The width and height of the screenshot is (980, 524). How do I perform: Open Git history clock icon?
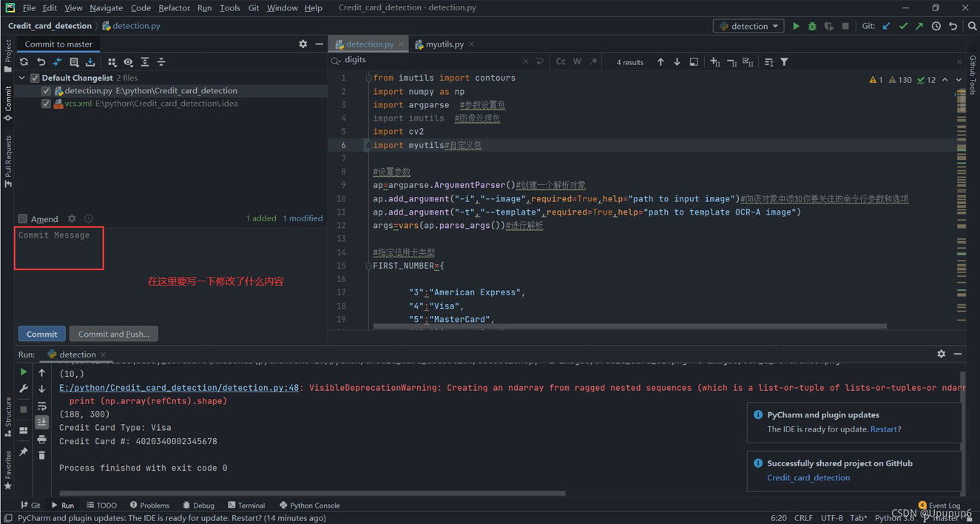click(936, 26)
